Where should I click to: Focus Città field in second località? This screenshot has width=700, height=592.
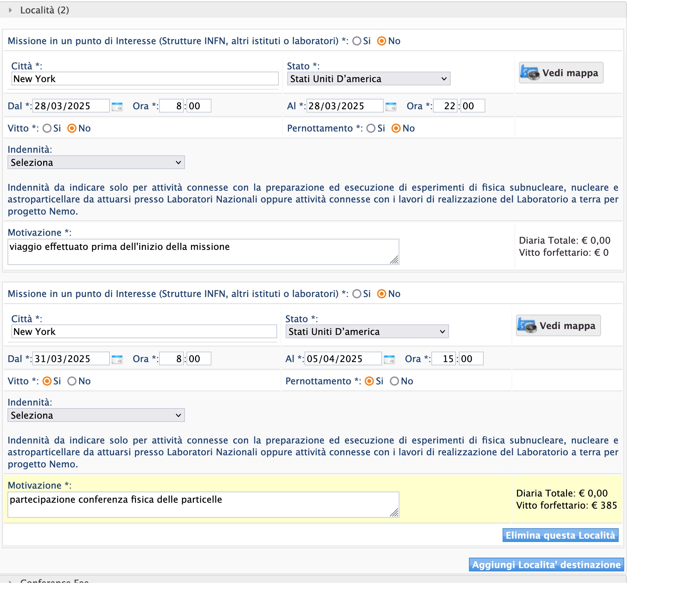(144, 332)
